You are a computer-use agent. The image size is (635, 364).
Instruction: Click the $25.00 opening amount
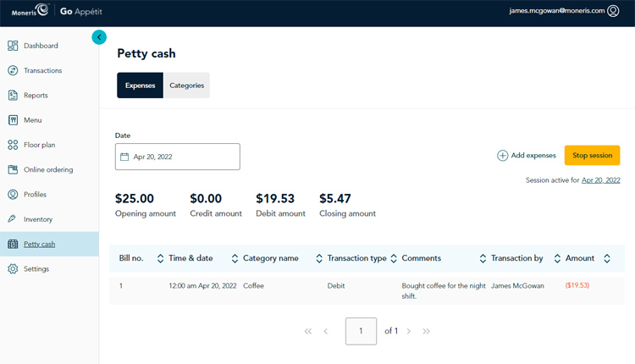click(135, 198)
